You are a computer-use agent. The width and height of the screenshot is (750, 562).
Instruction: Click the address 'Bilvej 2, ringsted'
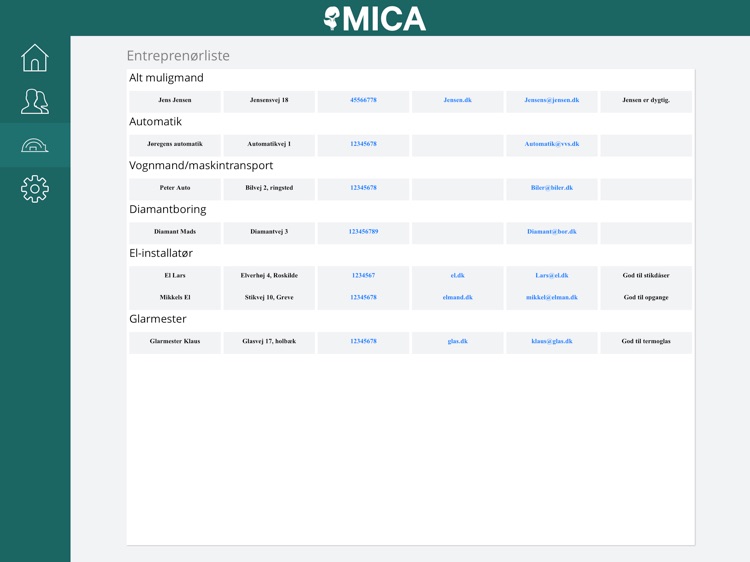[269, 187]
